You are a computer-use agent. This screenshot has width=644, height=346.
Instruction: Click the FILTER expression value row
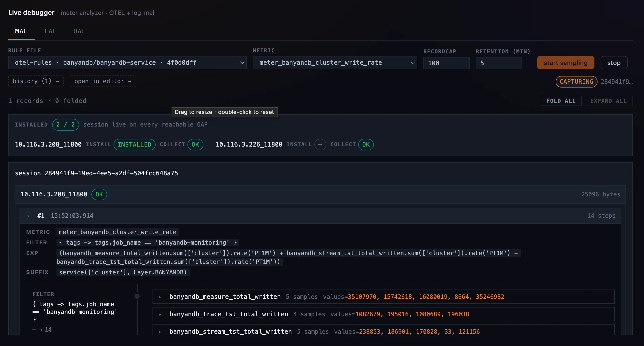(x=148, y=243)
